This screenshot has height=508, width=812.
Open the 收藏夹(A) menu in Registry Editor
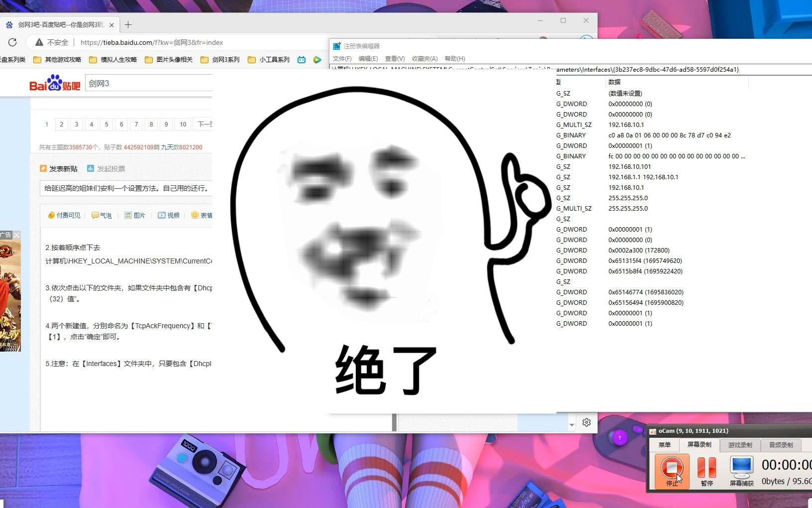424,59
